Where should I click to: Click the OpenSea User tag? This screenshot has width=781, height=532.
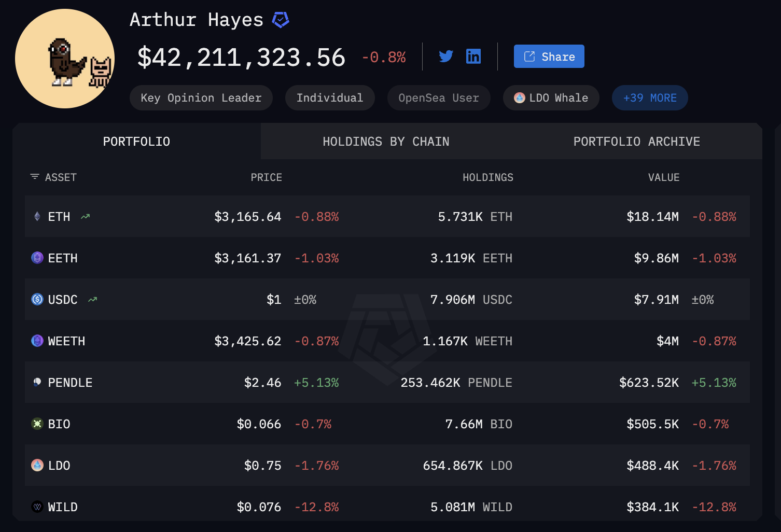(438, 97)
